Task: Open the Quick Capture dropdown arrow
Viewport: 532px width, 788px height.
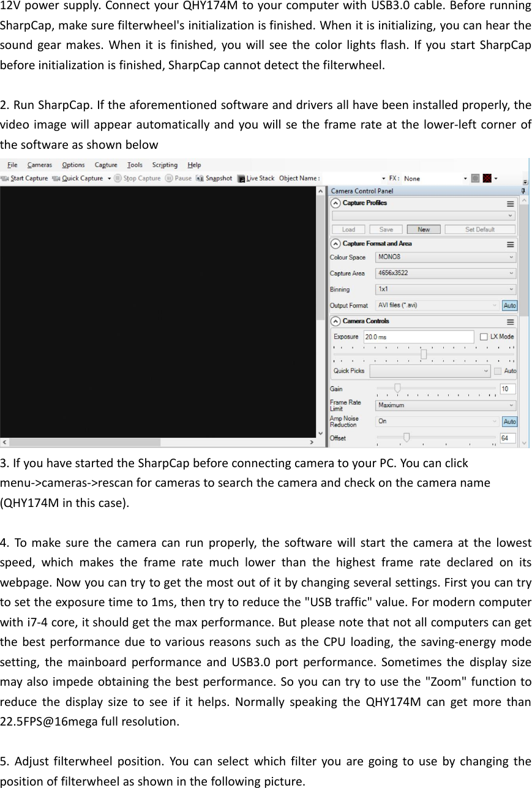Action: tap(109, 179)
